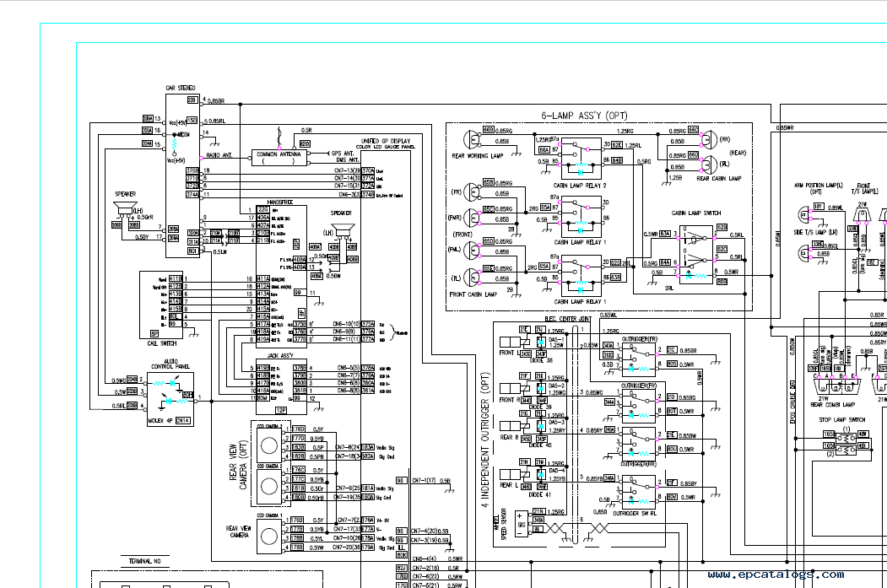
Task: Click the SIDE T/S LAMP (LH) label
Action: point(815,232)
